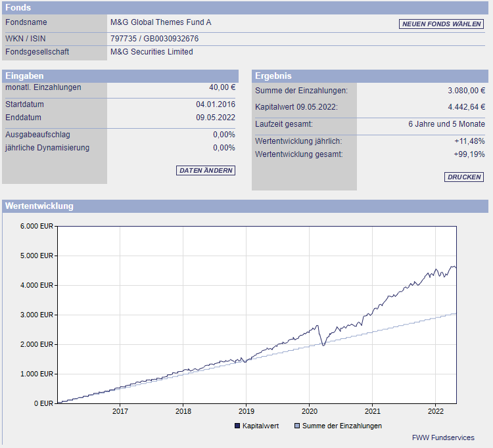Screen dimensions: 493x448
Task: Click the 6.000 EUR y-axis label
Action: pos(37,226)
